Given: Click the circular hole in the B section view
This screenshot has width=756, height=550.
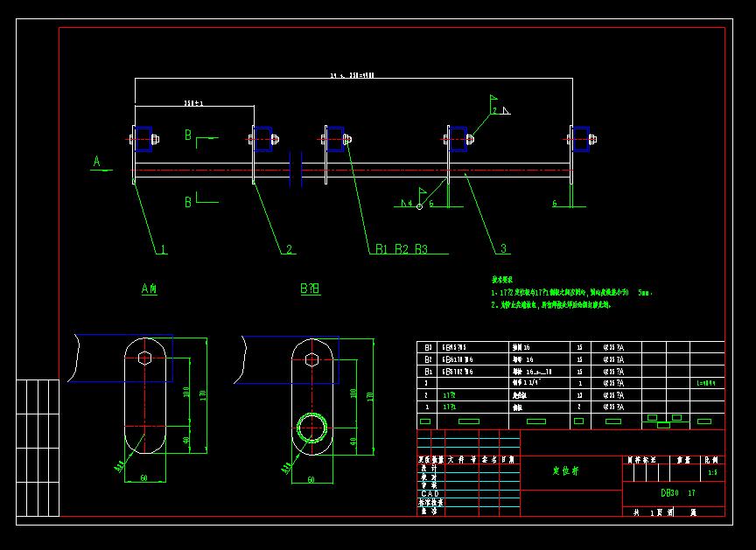Looking at the screenshot, I should point(312,428).
